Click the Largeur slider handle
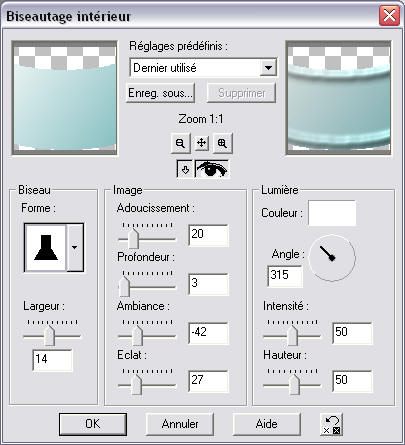405x445 pixels. 50,335
